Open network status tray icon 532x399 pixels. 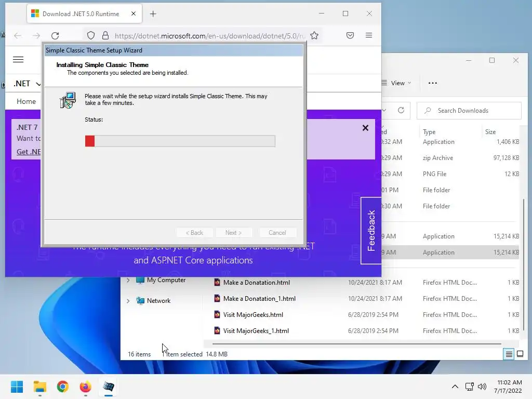click(x=470, y=387)
